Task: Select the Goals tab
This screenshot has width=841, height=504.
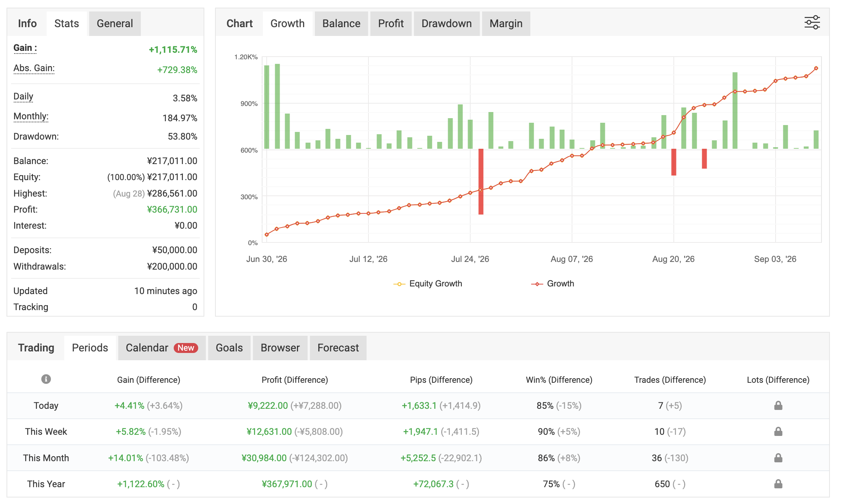Action: 229,348
